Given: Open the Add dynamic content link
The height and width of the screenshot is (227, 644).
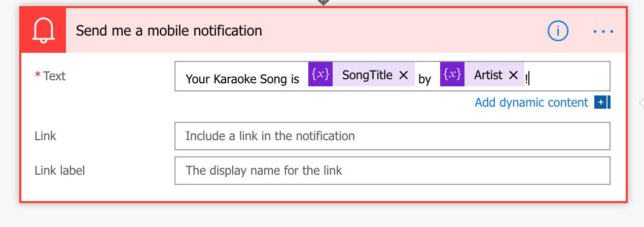Looking at the screenshot, I should click(x=531, y=103).
